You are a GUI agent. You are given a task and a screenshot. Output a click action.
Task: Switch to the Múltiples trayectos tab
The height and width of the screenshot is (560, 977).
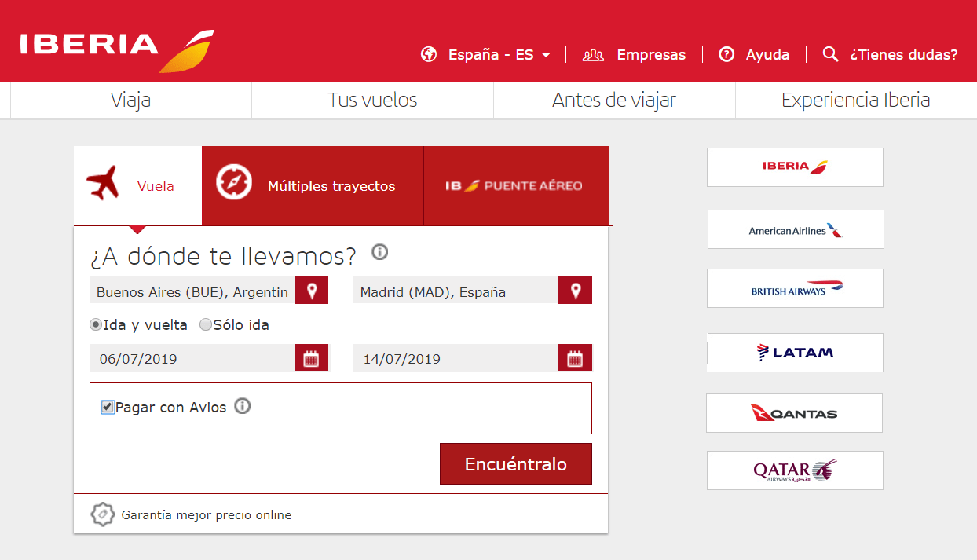point(313,186)
